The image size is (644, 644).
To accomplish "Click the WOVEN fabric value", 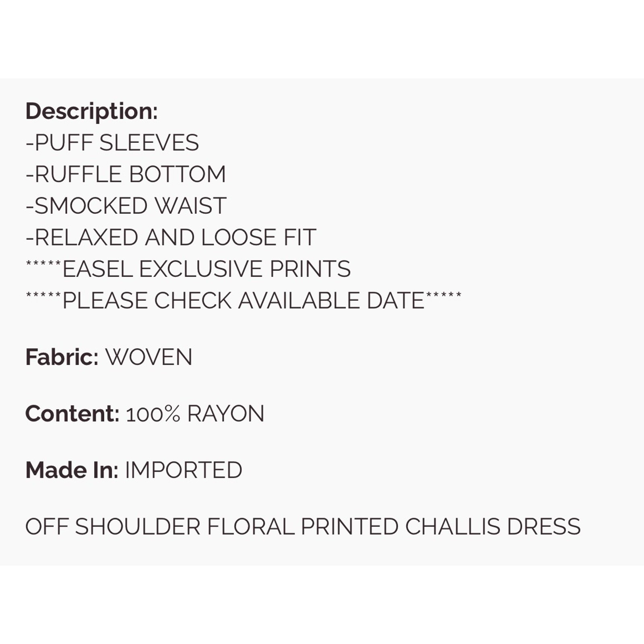I will tap(149, 357).
